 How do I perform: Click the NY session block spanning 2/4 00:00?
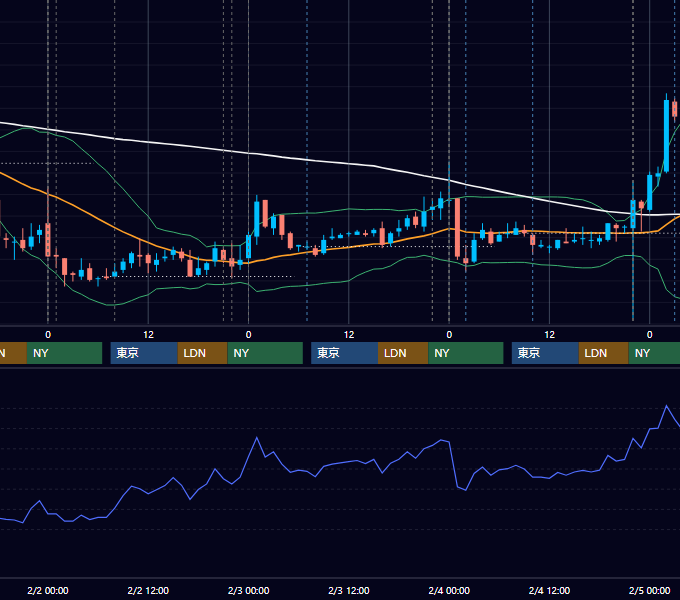466,353
